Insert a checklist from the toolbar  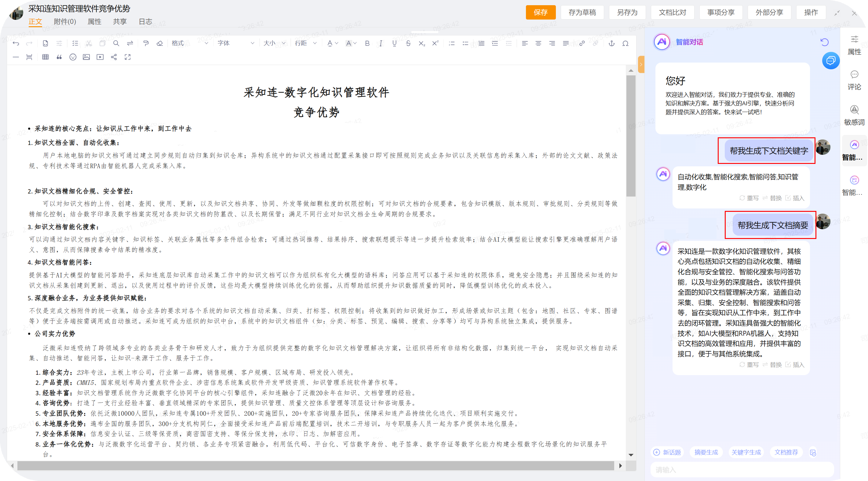coord(75,43)
